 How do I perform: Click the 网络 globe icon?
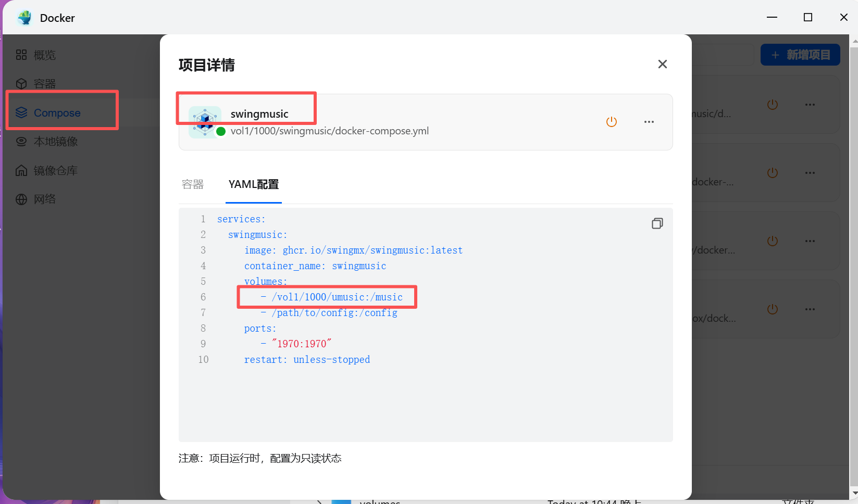coord(21,199)
